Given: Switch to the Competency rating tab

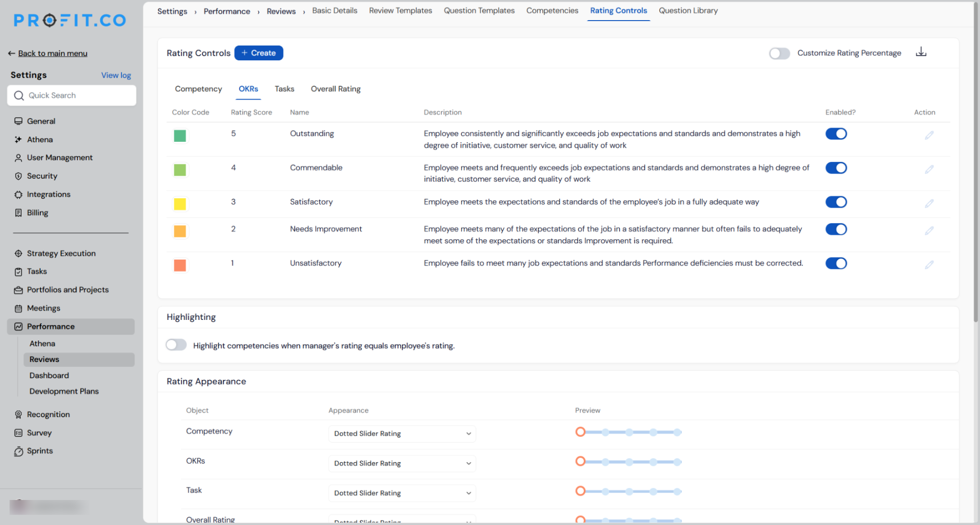Looking at the screenshot, I should (198, 89).
